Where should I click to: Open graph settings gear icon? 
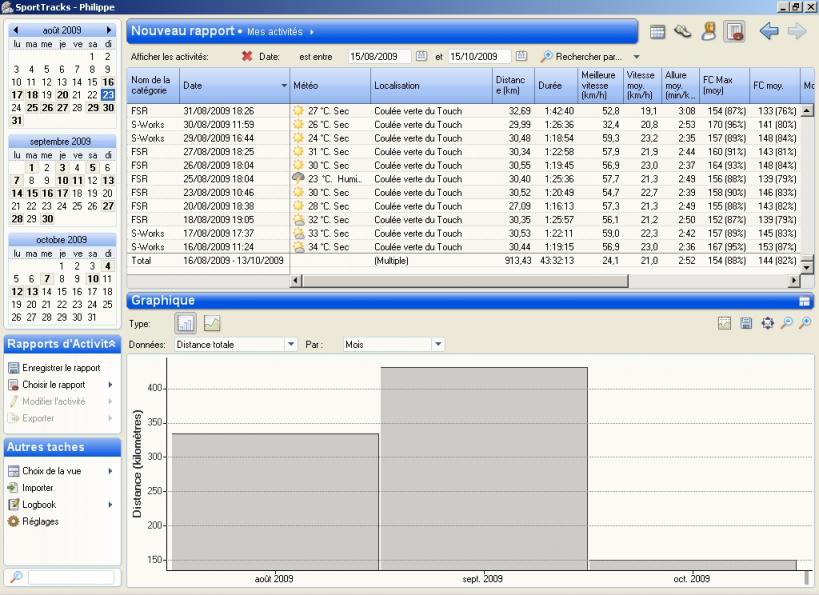pos(767,323)
